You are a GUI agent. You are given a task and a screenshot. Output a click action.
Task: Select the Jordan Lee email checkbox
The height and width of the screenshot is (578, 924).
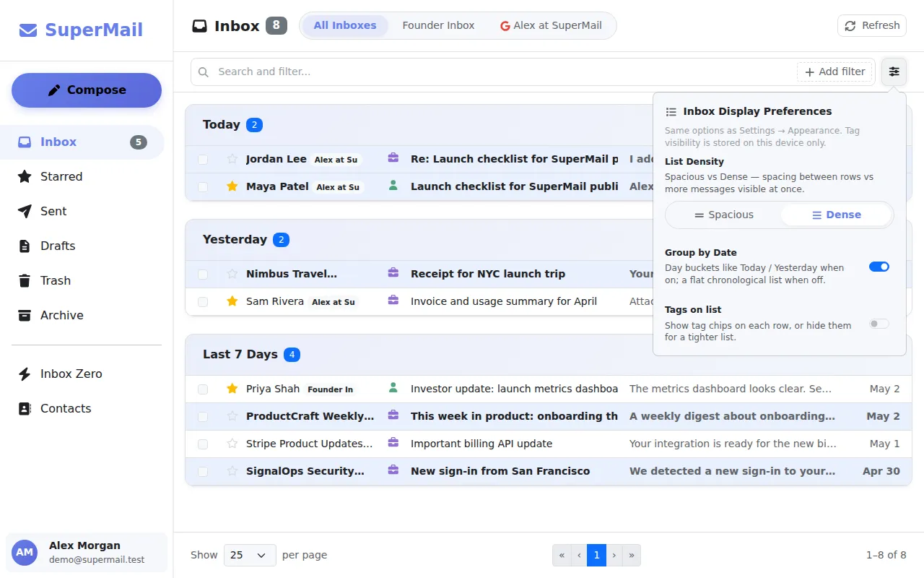pyautogui.click(x=203, y=159)
